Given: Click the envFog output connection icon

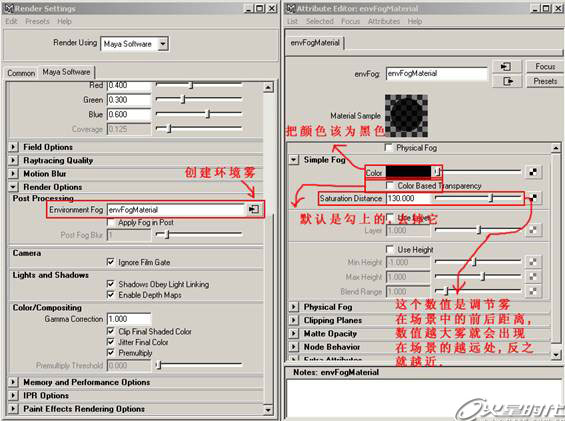Looking at the screenshot, I should [x=508, y=81].
